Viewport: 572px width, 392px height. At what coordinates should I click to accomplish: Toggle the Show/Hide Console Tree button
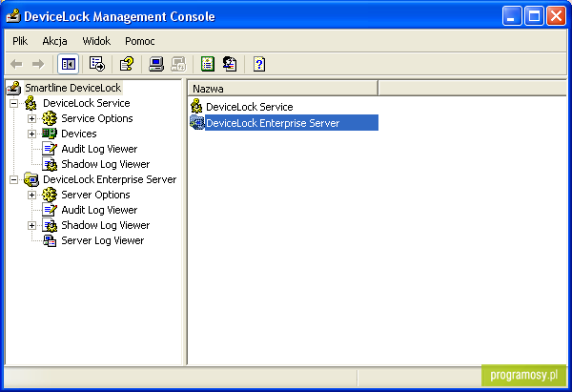[x=69, y=64]
